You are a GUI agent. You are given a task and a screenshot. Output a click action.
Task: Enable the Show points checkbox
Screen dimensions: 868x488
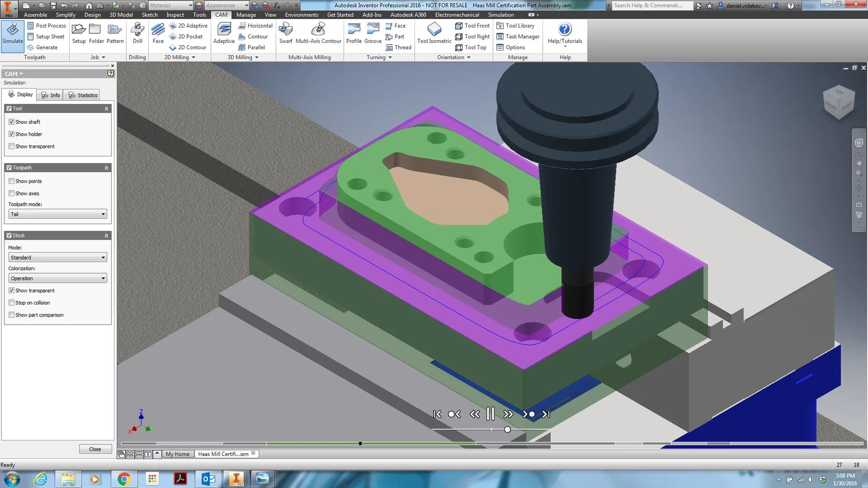(x=11, y=181)
